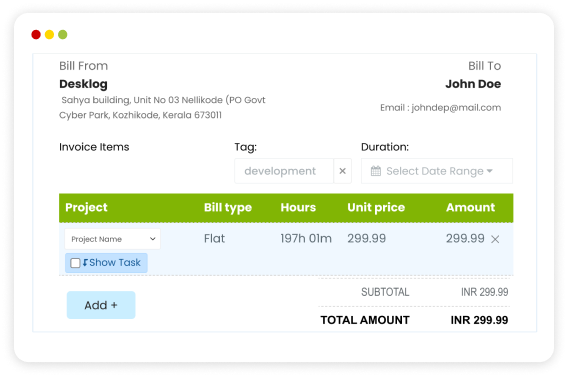
Task: Click the Project column header
Action: coord(86,207)
